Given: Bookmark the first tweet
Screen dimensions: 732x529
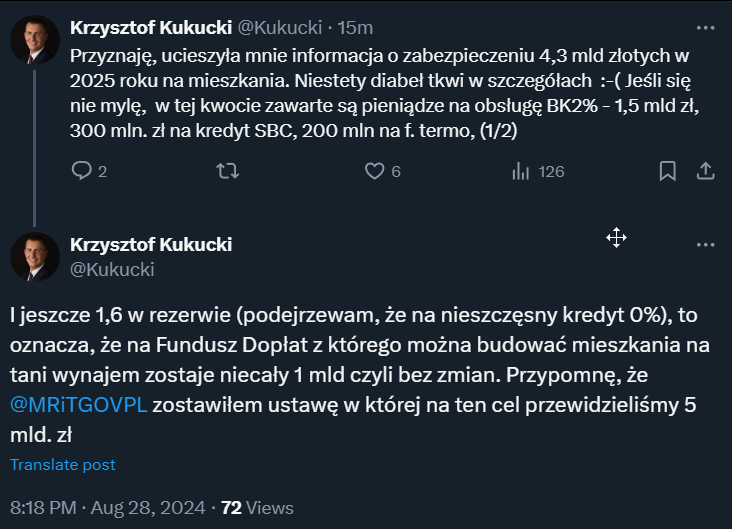Looking at the screenshot, I should tap(667, 171).
